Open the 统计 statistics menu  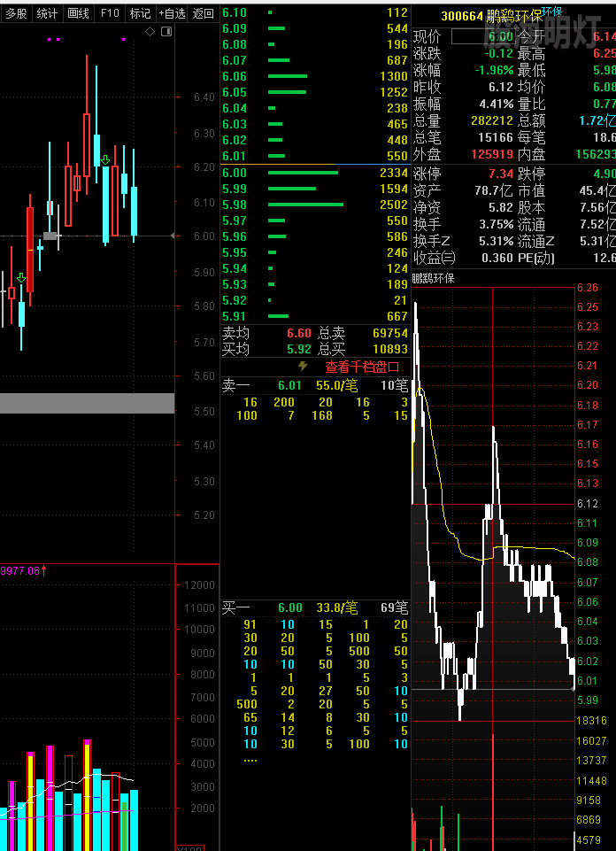(x=47, y=13)
